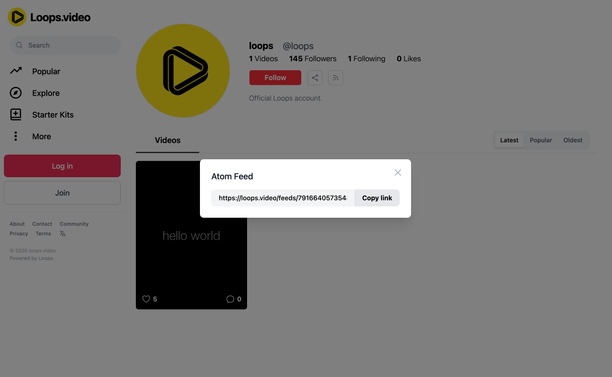This screenshot has width=612, height=377.
Task: Click the Loops.video site title text
Action: (x=60, y=17)
